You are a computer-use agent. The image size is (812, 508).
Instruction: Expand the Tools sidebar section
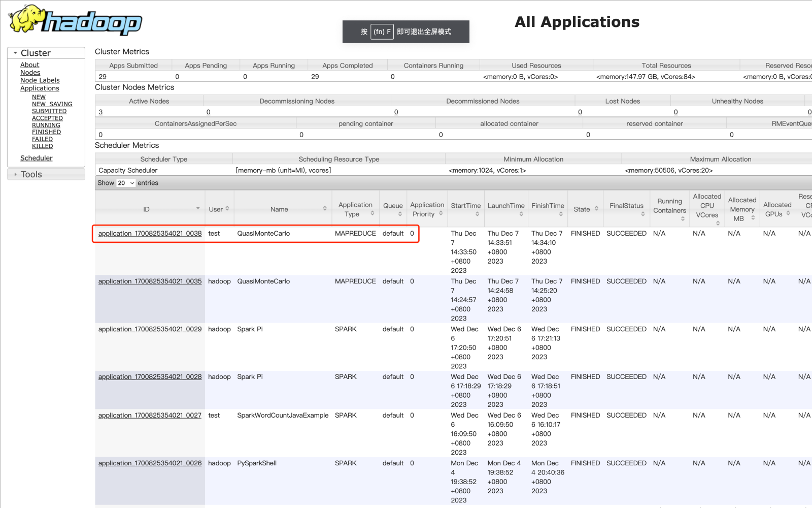31,174
